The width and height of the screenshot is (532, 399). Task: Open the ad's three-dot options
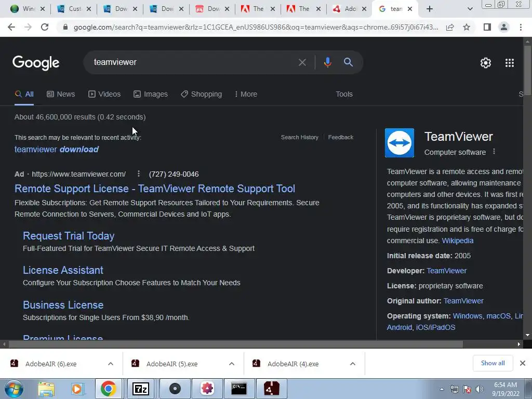point(138,174)
